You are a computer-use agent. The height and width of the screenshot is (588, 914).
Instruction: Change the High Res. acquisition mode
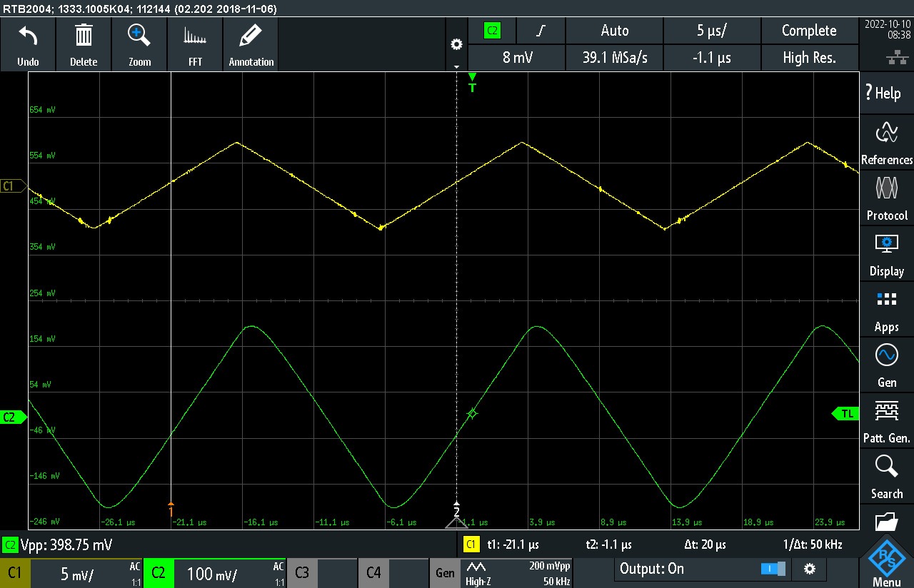[x=809, y=58]
